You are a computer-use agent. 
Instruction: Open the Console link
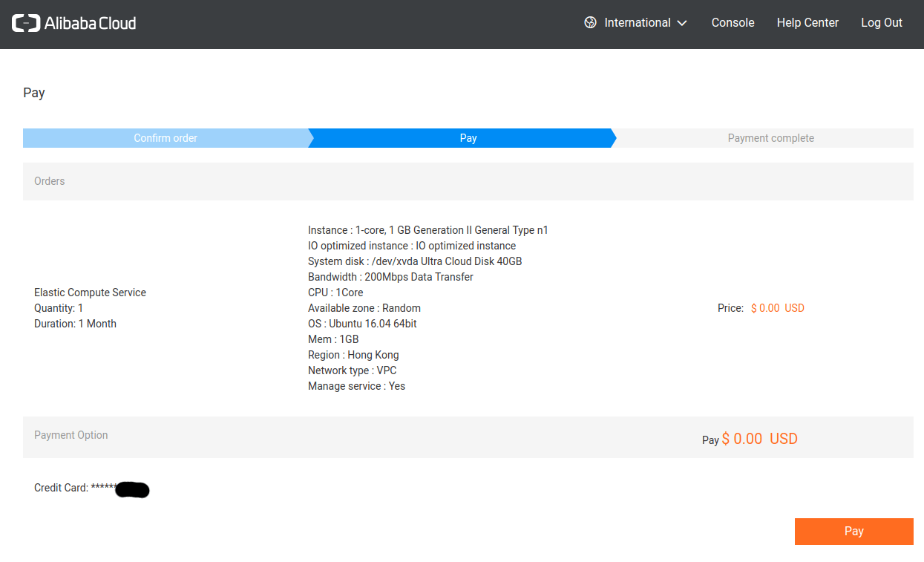pyautogui.click(x=733, y=23)
